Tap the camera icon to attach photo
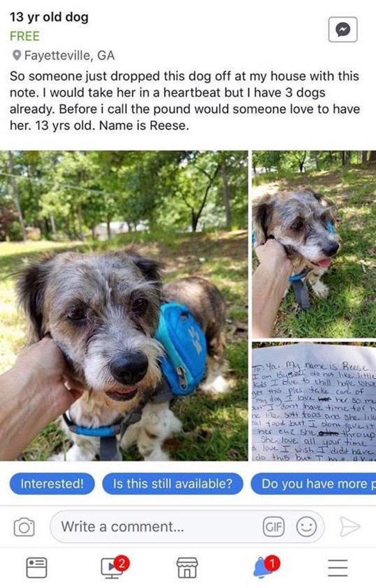This screenshot has height=588, width=376. point(24,527)
